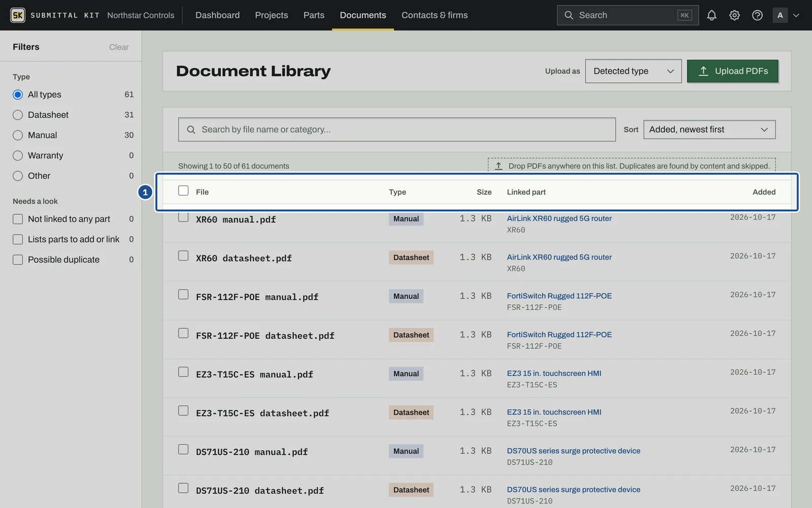Click the global Search field
Viewport: 812px width, 508px height.
[x=628, y=15]
